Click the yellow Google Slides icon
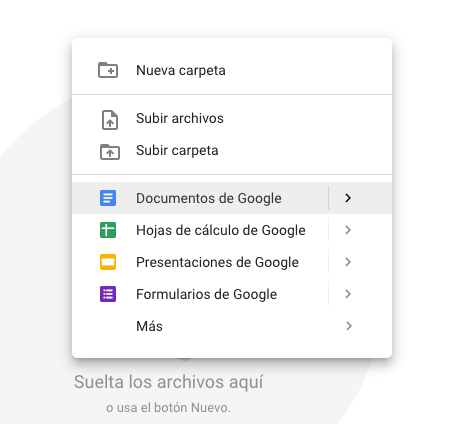Viewport: 461px width, 424px height. tap(108, 262)
